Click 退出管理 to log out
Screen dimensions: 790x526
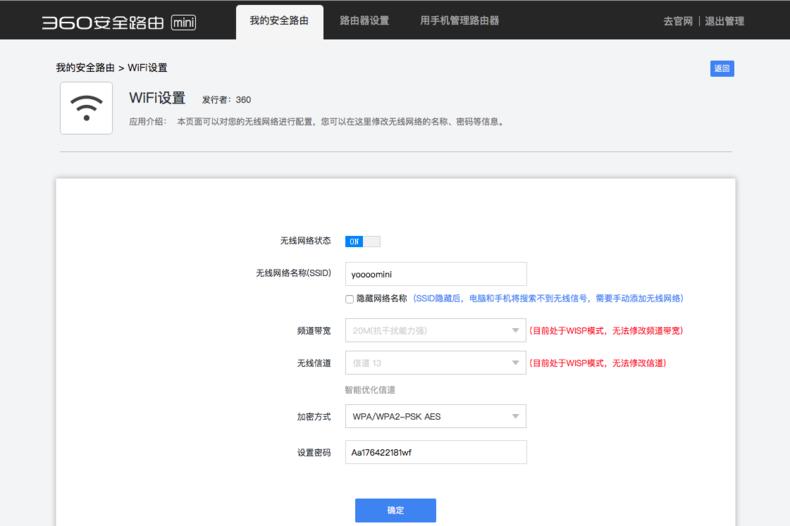tap(724, 21)
